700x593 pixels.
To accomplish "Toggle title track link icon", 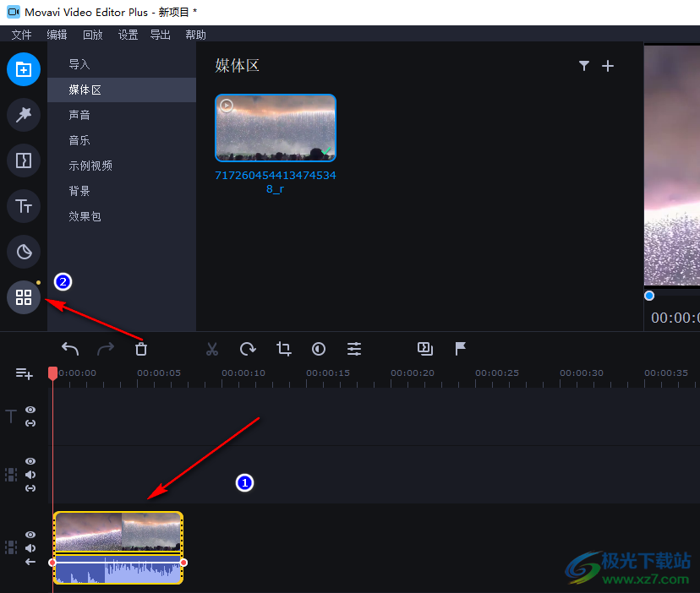I will (x=30, y=423).
